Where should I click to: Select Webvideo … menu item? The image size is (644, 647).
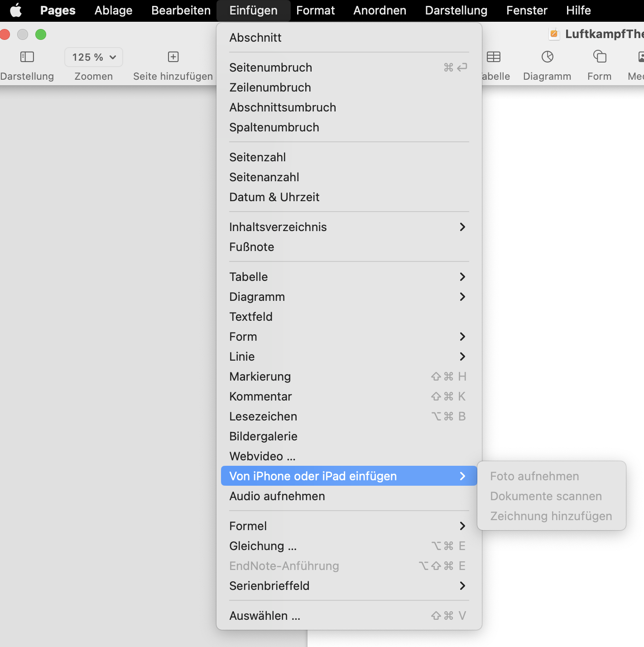[349, 456]
